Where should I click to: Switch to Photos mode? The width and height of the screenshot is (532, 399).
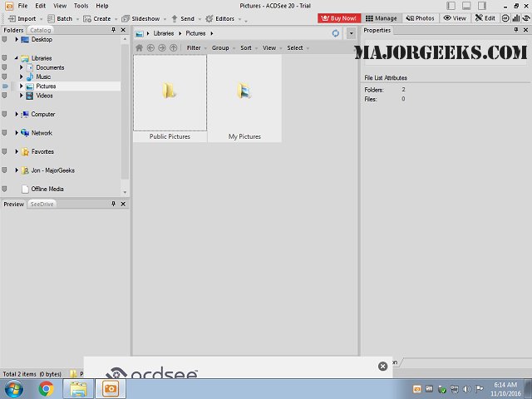[x=420, y=18]
